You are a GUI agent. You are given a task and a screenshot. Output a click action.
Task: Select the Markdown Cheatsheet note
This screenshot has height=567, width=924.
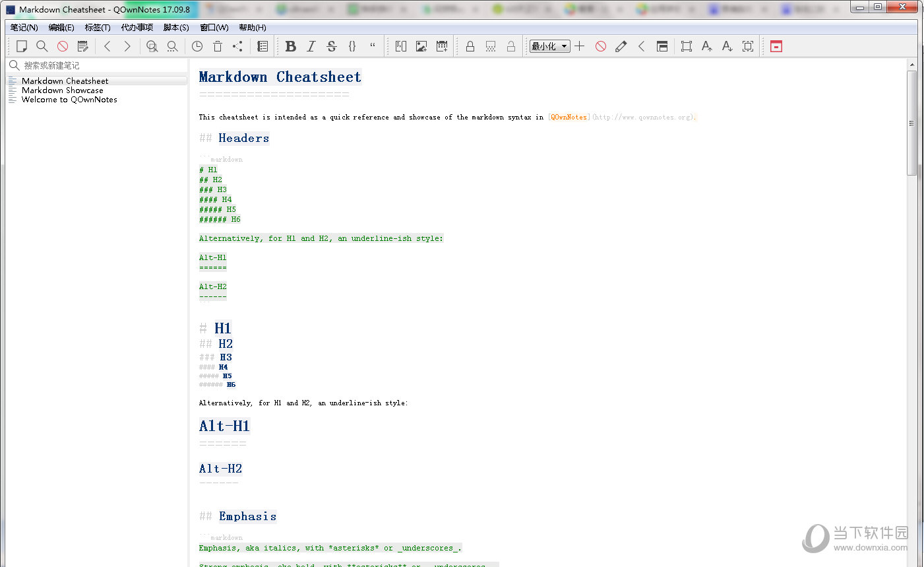coord(98,81)
